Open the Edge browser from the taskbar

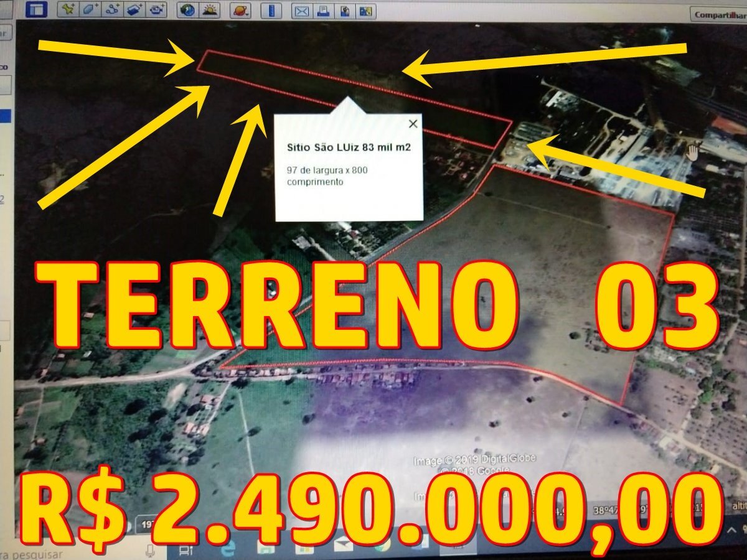228,549
